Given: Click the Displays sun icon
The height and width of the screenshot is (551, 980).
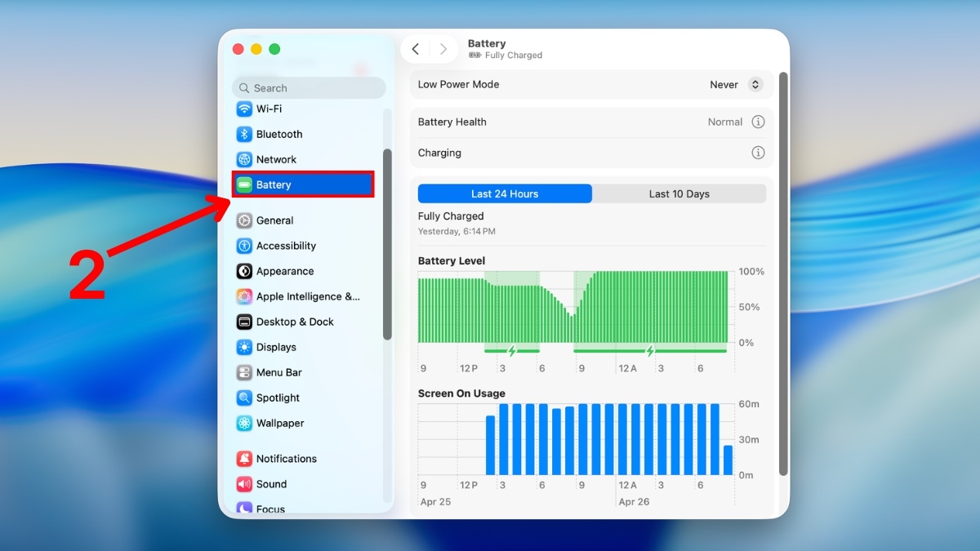Looking at the screenshot, I should [244, 347].
